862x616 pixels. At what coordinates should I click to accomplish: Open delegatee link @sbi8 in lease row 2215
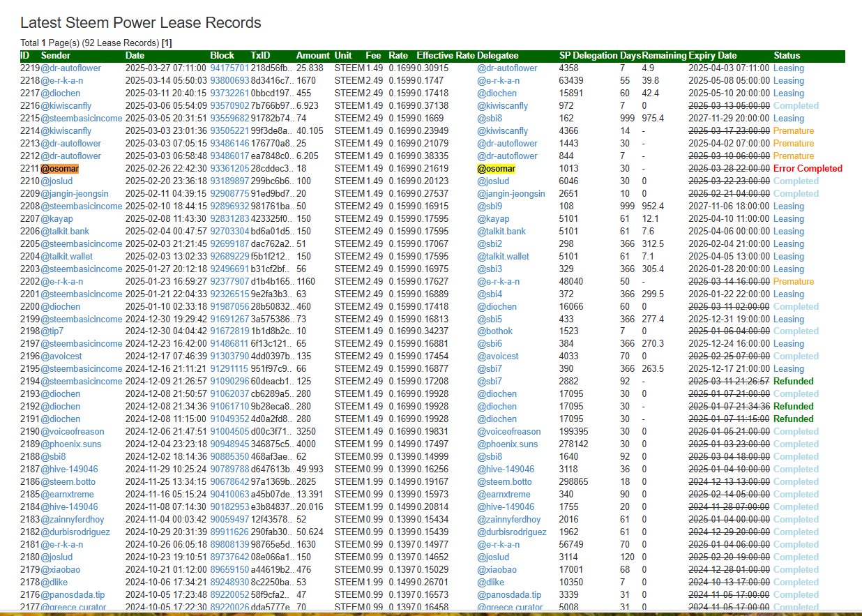[490, 119]
